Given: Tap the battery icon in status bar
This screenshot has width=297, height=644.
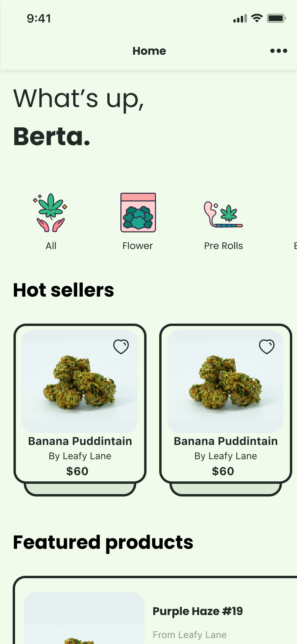Looking at the screenshot, I should [276, 18].
